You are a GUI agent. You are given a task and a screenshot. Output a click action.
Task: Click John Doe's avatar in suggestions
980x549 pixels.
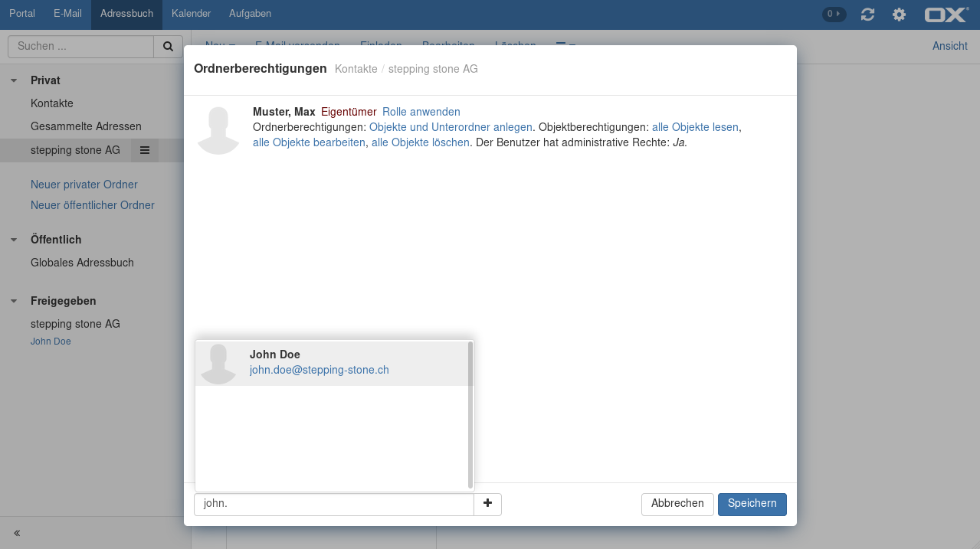point(218,363)
